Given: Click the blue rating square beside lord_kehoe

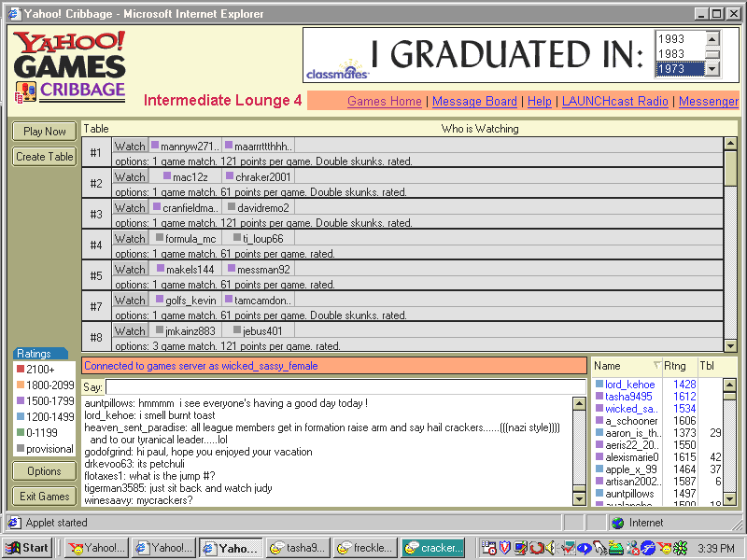Looking at the screenshot, I should (x=599, y=384).
